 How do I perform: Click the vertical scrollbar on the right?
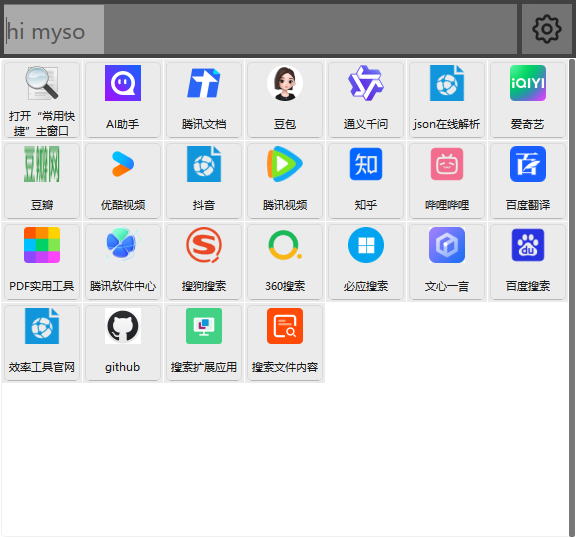tap(572, 297)
